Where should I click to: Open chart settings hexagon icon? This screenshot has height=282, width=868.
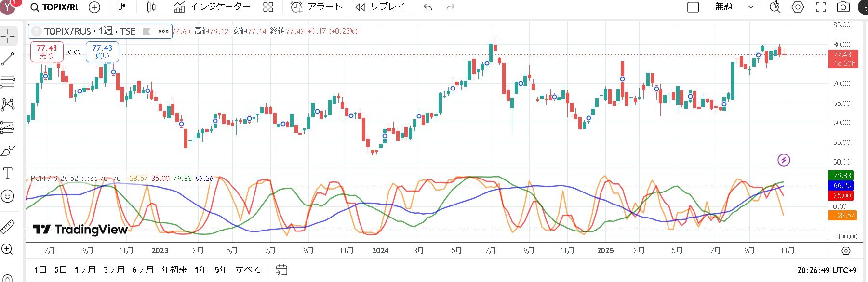pyautogui.click(x=798, y=7)
